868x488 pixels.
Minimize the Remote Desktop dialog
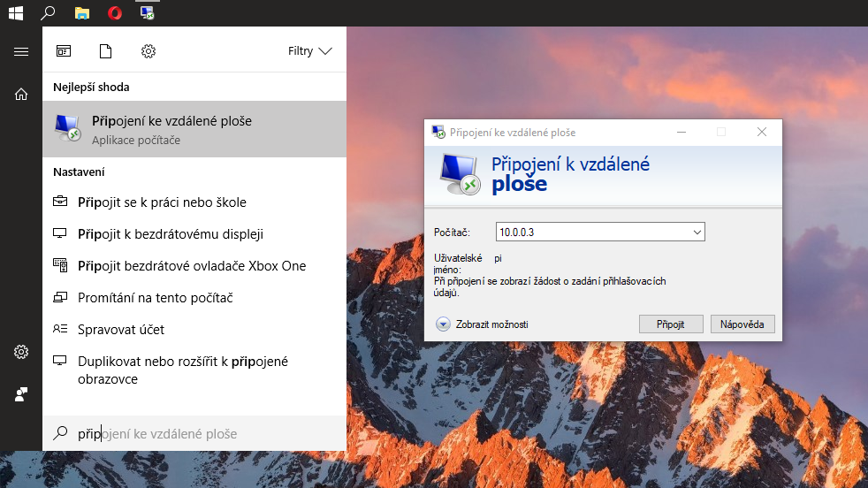tap(681, 132)
